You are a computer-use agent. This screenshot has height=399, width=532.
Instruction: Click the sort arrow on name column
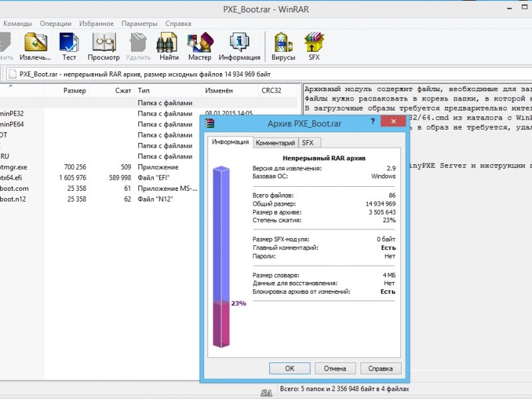click(11, 86)
